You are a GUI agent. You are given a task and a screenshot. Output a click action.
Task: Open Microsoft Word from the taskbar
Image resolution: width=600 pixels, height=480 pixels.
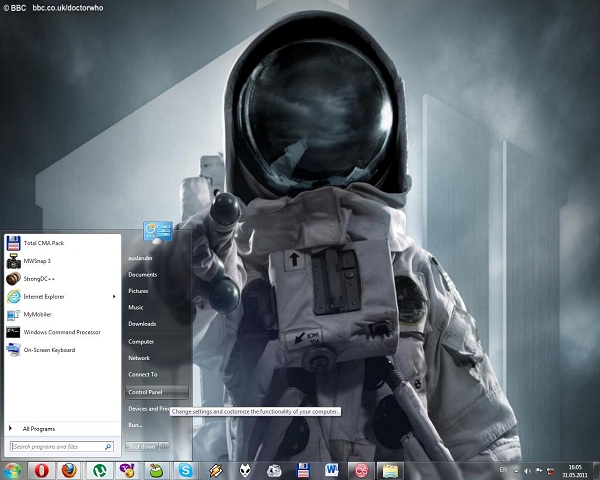click(331, 469)
